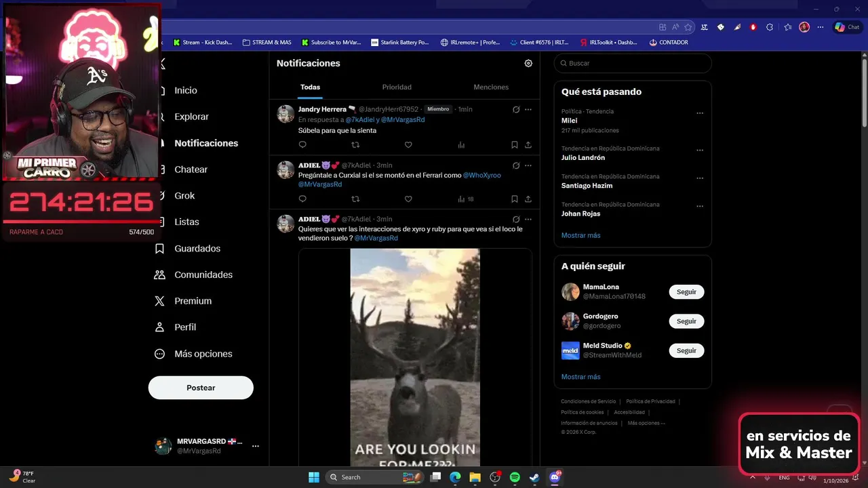Screen dimensions: 868x488
Task: Show more trends under Qué está pasando
Action: click(581, 235)
